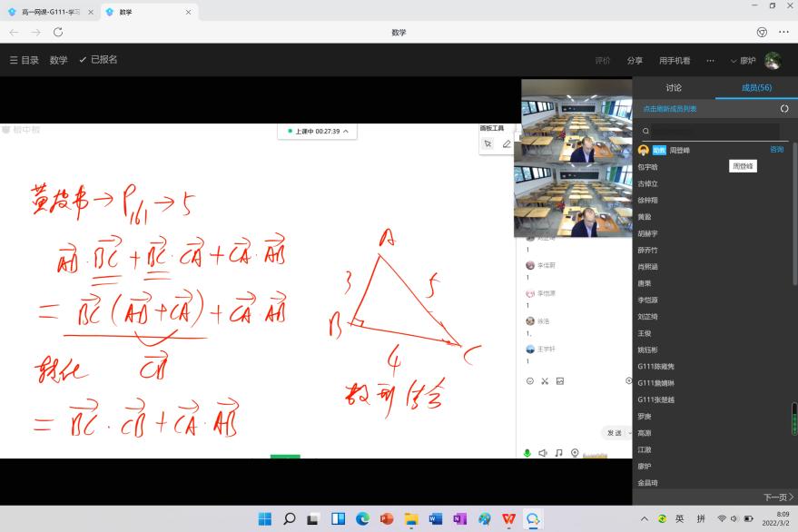Toggle the 英 input language indicator
Screen dimensions: 798x532
pyautogui.click(x=679, y=518)
